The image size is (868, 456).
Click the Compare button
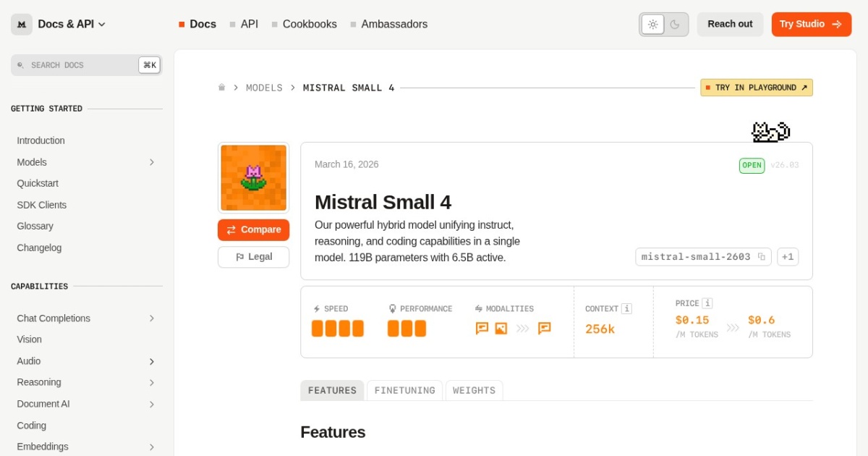point(253,230)
